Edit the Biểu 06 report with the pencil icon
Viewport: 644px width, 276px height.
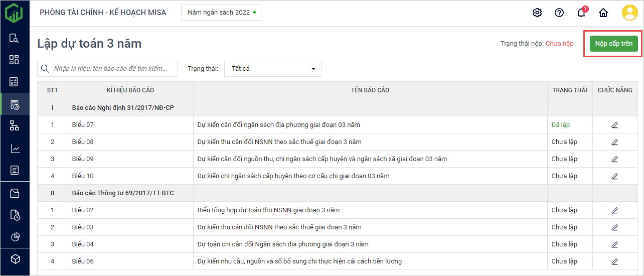(x=615, y=261)
